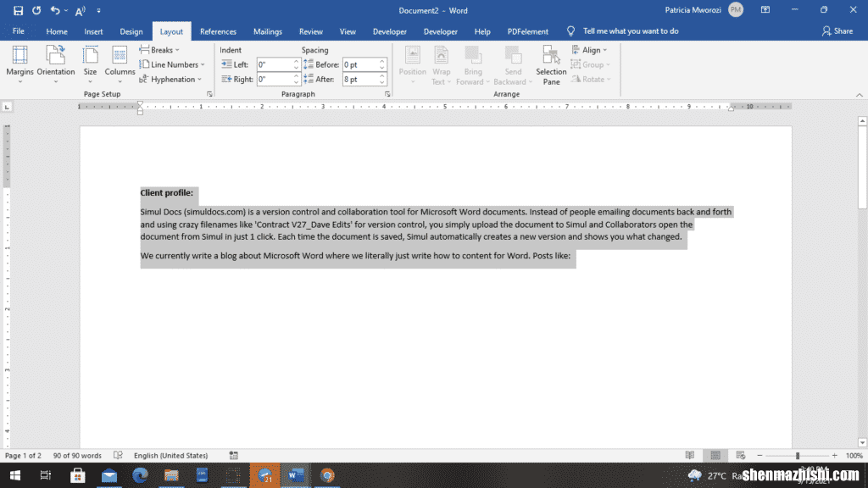Click the Bring Forward button
Viewport: 868px width, 488px height.
pyautogui.click(x=473, y=65)
